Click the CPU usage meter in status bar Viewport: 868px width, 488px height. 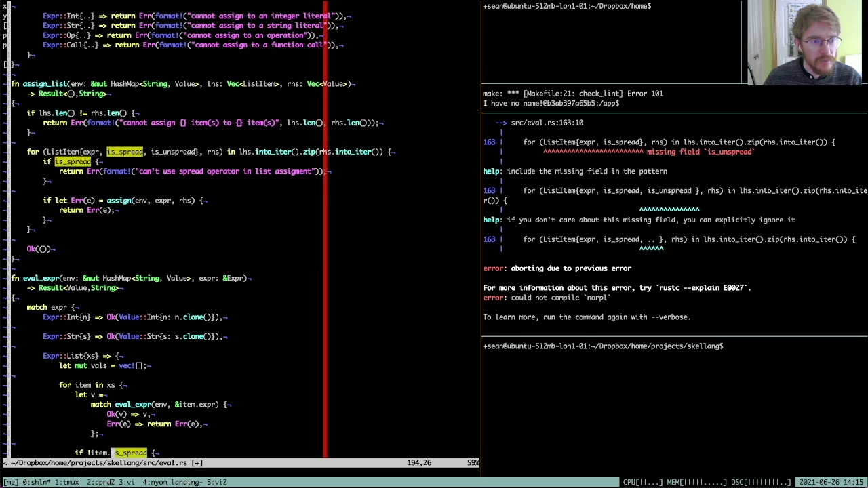642,482
